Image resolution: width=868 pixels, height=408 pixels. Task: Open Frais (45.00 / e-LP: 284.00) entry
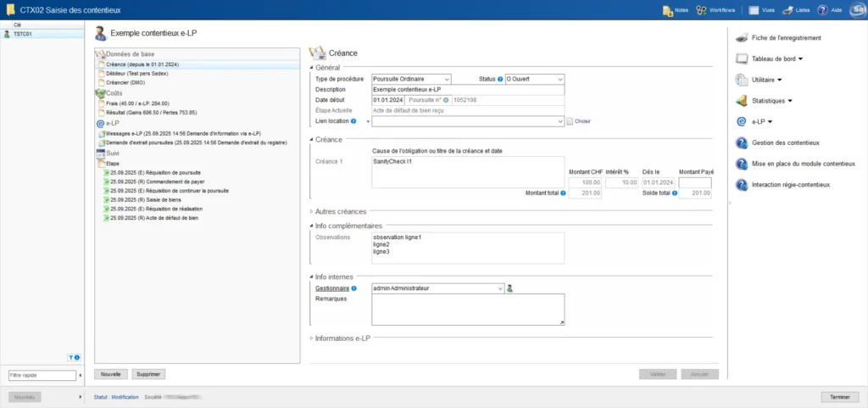137,103
